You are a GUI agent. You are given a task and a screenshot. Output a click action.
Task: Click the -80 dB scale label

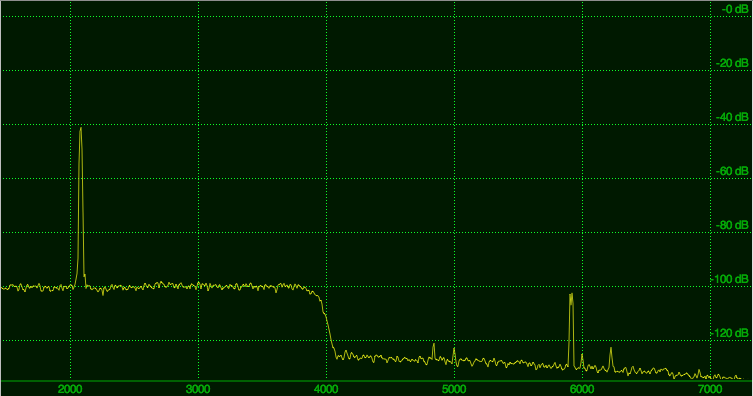(732, 225)
